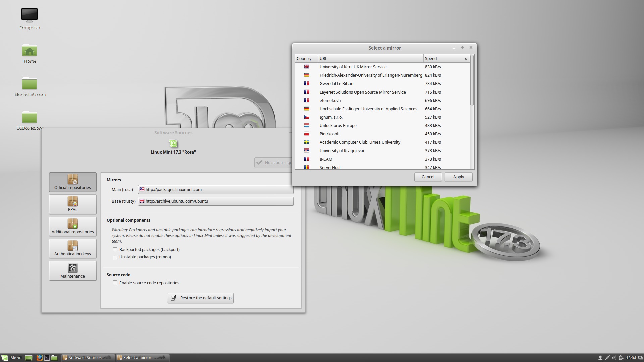Select Hochschule Esslingen University mirror
Screen dimensions: 644x362
[382, 109]
